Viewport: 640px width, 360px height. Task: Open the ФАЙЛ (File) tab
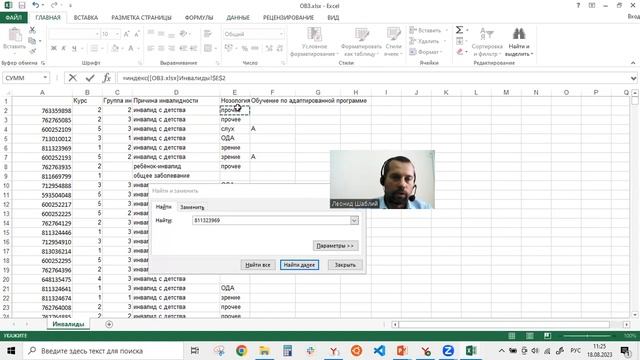pos(13,18)
